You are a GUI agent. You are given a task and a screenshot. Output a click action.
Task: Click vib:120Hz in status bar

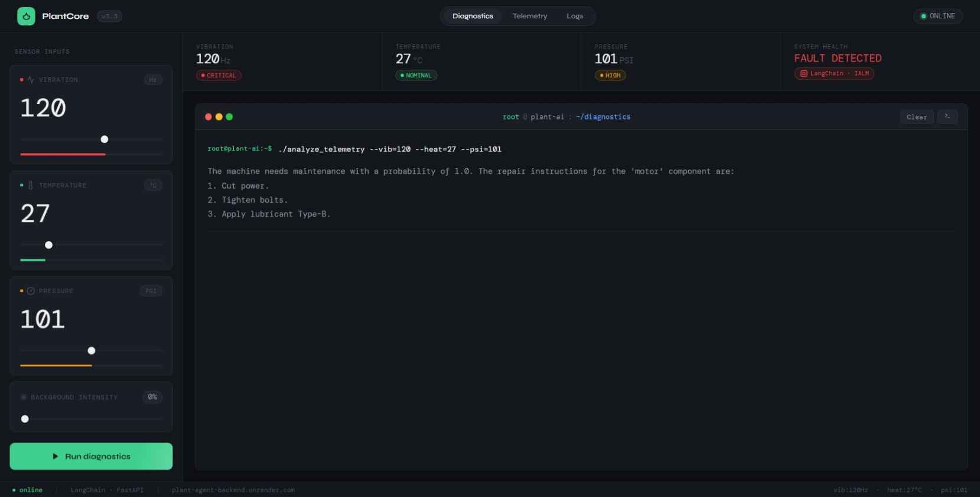851,490
